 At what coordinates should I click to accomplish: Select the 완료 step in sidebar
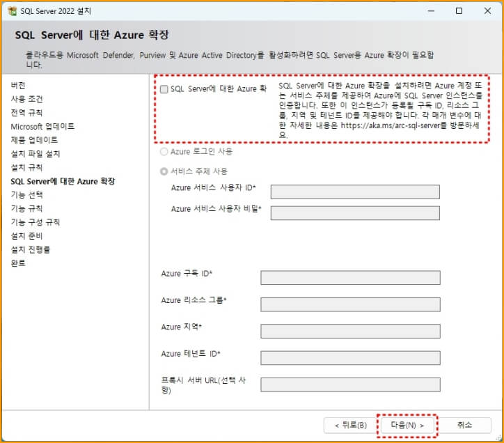pyautogui.click(x=18, y=263)
